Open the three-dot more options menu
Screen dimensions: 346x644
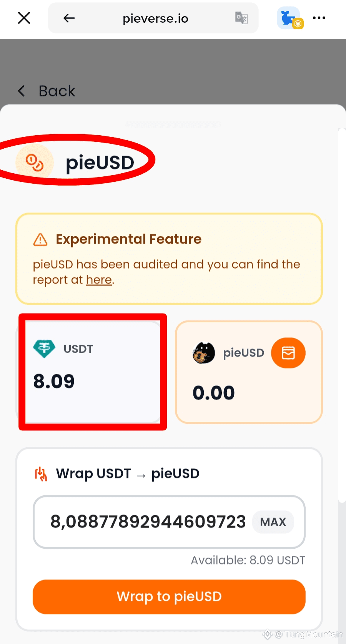coord(319,18)
